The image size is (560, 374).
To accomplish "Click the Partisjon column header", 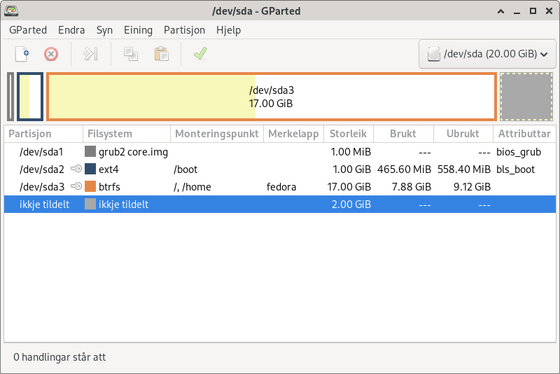I will click(43, 134).
